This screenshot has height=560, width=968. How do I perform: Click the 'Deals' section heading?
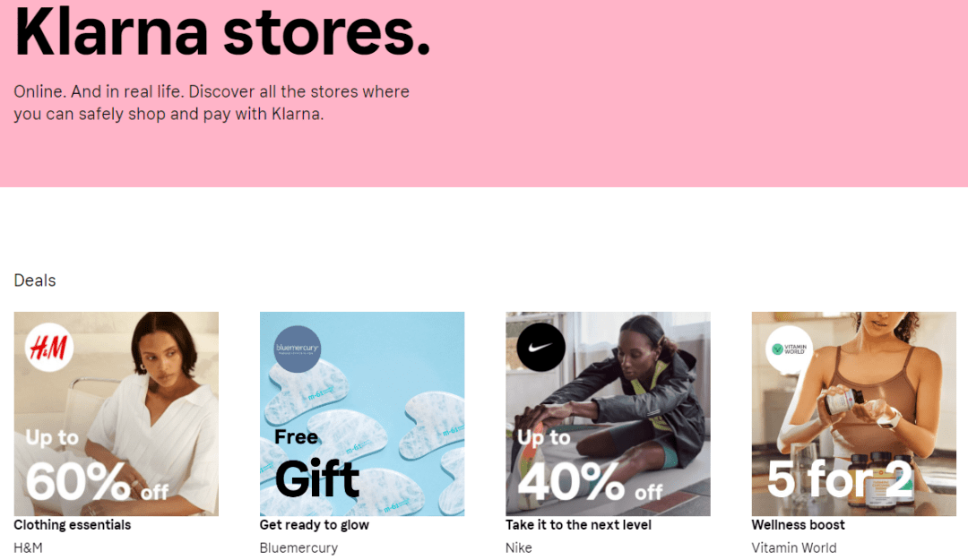click(x=35, y=280)
